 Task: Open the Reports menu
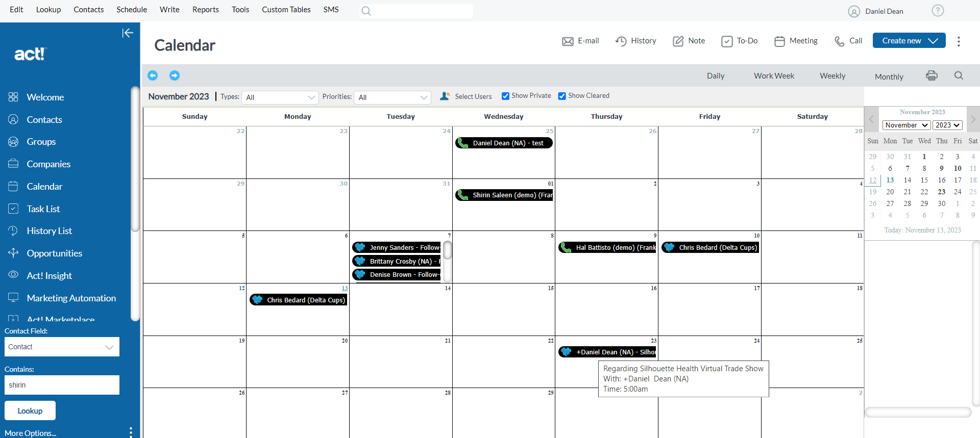point(206,10)
